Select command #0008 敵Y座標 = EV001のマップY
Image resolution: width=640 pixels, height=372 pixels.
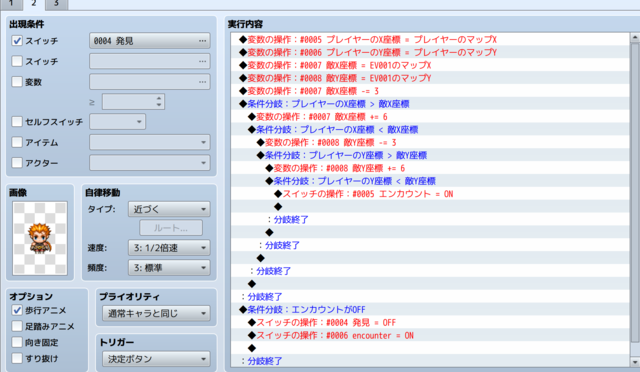click(x=430, y=78)
